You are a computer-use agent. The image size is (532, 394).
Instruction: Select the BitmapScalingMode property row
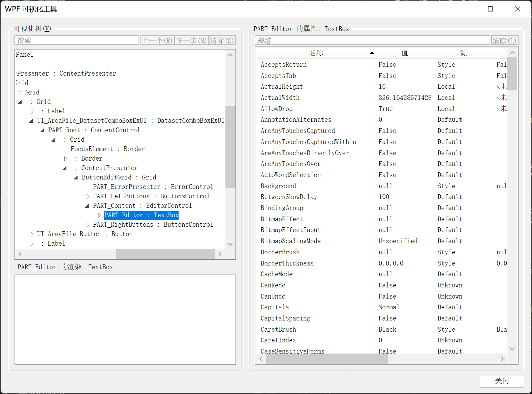click(x=381, y=241)
